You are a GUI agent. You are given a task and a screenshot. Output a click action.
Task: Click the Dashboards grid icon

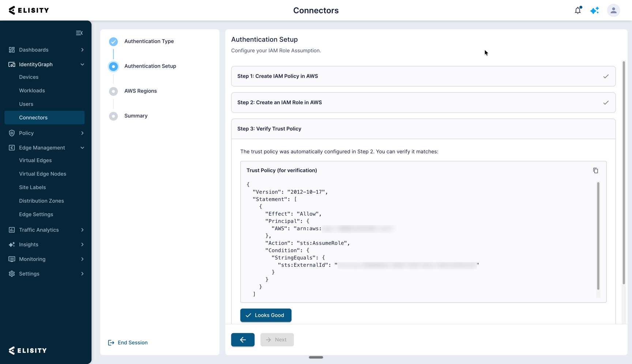pyautogui.click(x=12, y=50)
